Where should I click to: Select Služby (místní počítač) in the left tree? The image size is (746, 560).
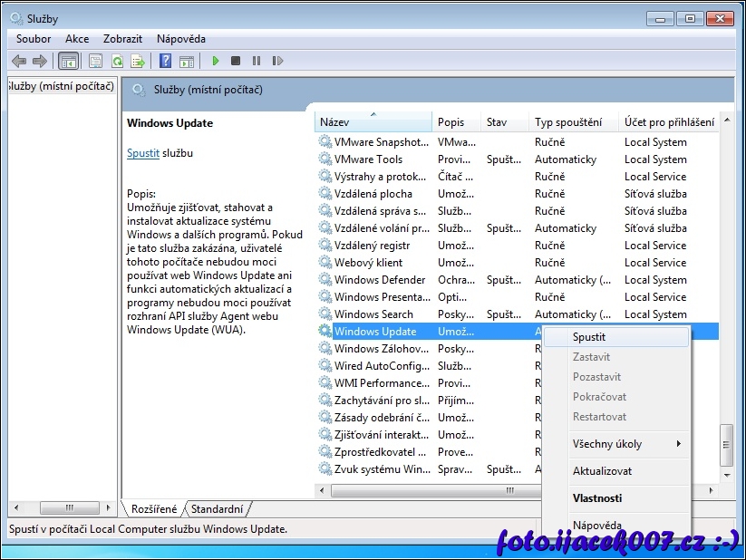coord(61,86)
